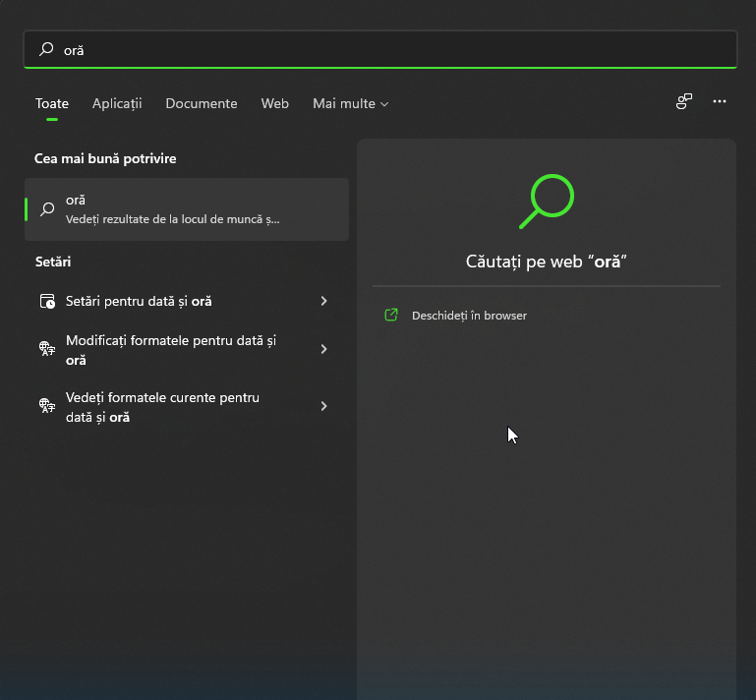Select the best match result 'oră'
The image size is (756, 700).
tap(187, 209)
